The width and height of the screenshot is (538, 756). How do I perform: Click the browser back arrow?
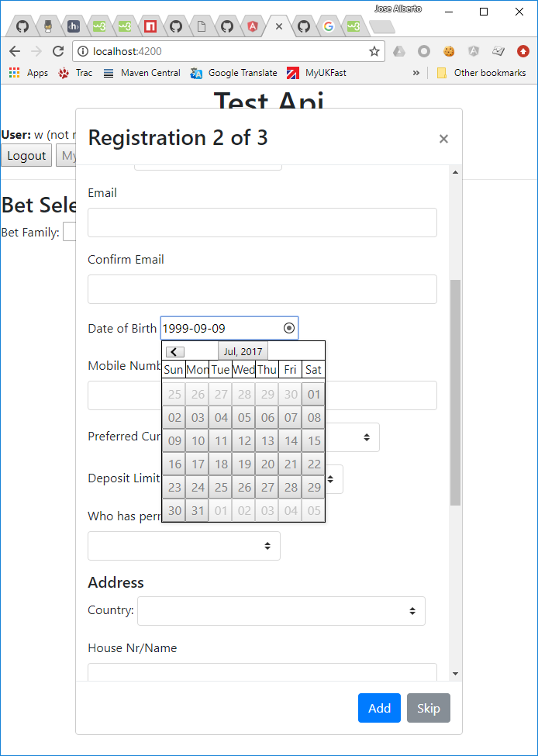[x=14, y=51]
